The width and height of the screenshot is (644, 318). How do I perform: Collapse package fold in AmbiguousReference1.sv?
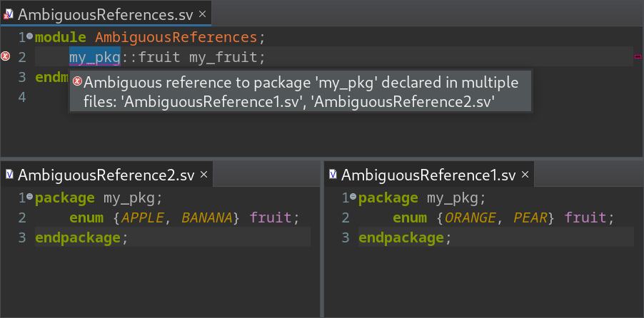tap(353, 198)
